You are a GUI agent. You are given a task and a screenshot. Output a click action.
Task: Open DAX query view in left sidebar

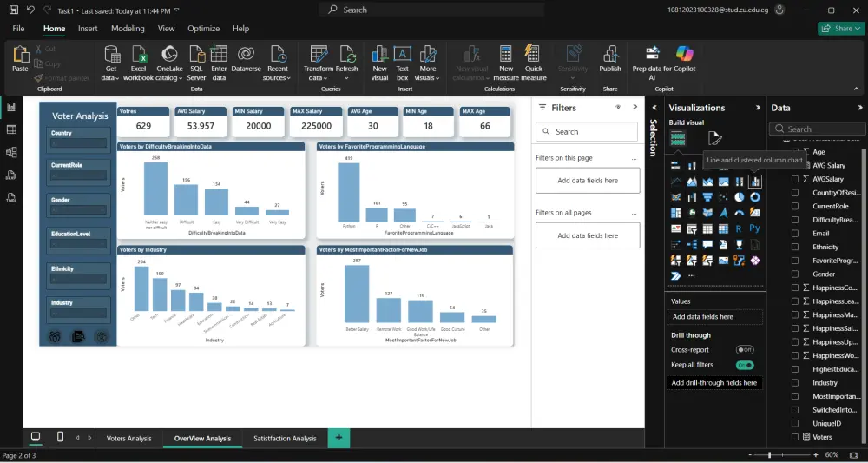(11, 175)
